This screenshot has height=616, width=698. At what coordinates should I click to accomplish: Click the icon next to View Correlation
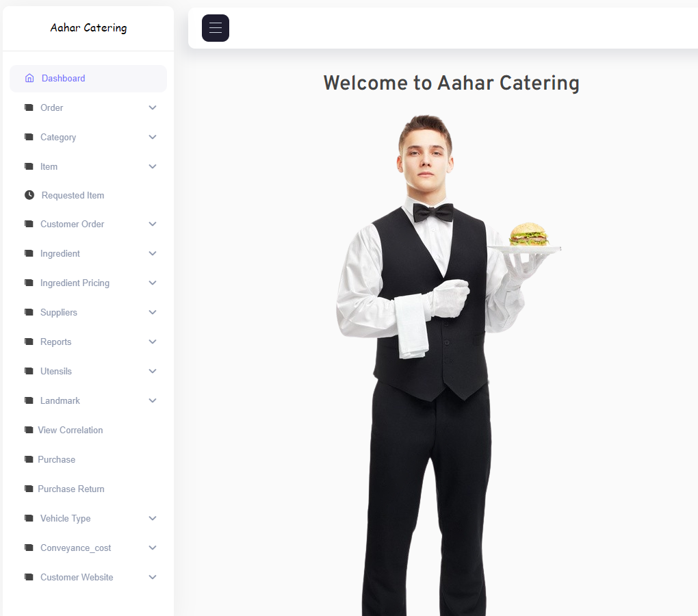tap(29, 430)
